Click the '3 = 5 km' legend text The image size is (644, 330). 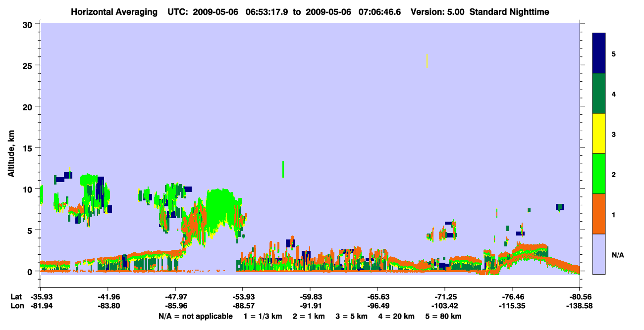(x=351, y=316)
